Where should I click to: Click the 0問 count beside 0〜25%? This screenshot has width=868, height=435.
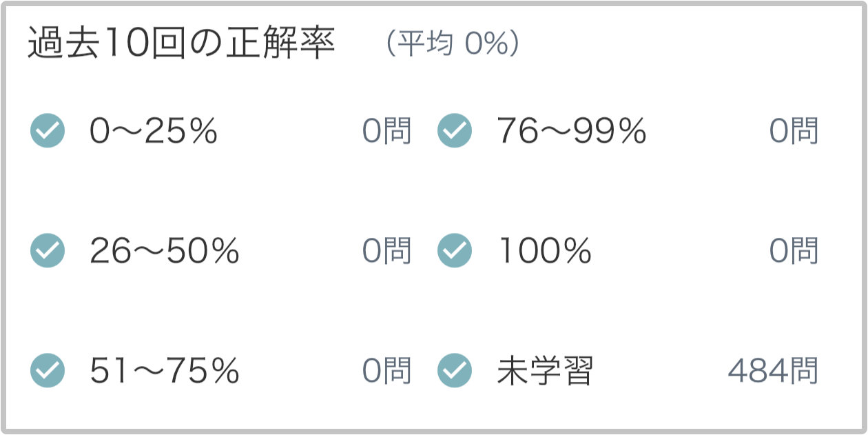pyautogui.click(x=386, y=131)
